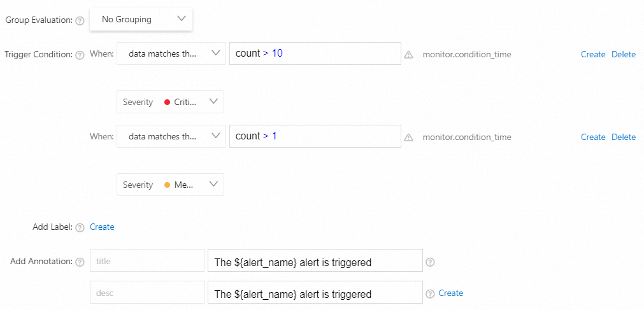
Task: Open the No Grouping dropdown
Action: (x=141, y=20)
